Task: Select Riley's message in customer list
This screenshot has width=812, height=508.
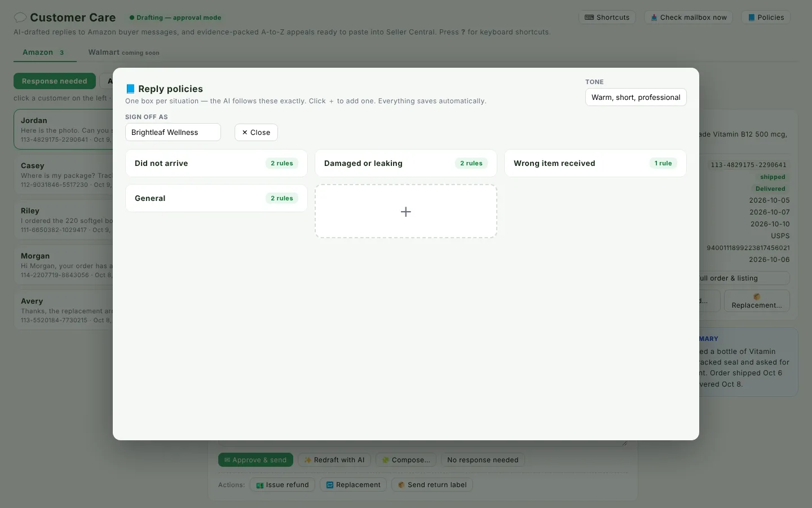Action: [x=64, y=220]
